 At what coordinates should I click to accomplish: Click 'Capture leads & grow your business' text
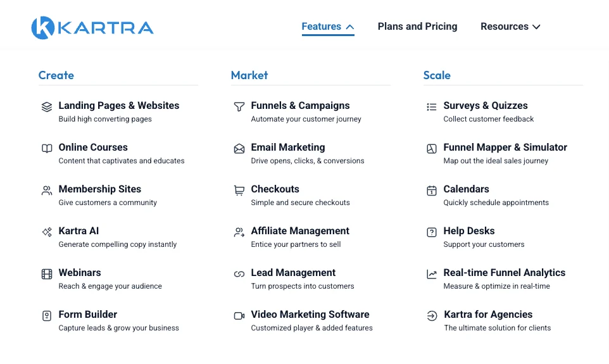119,328
